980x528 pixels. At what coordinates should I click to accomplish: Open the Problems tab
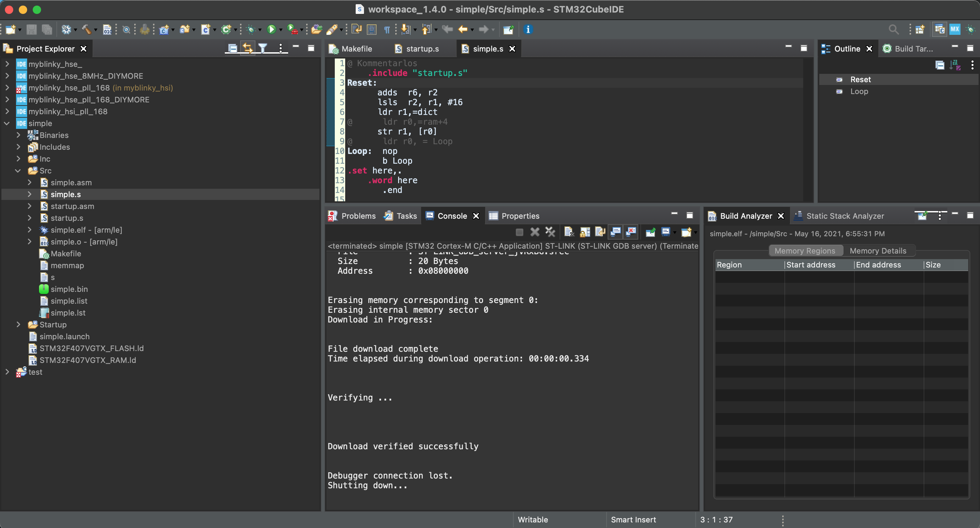coord(352,216)
